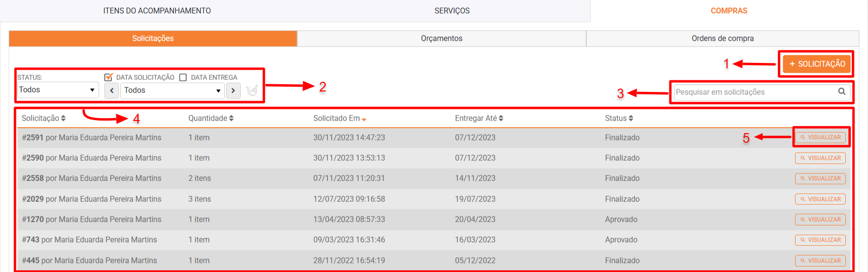This screenshot has width=868, height=272.
Task: Click the clear filters broom icon
Action: pyautogui.click(x=251, y=91)
